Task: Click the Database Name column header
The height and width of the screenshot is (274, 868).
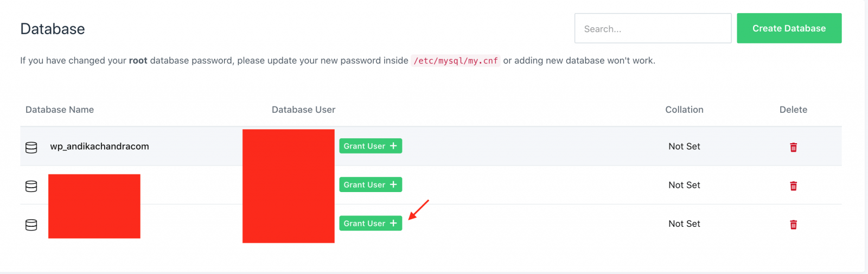Action: point(60,110)
